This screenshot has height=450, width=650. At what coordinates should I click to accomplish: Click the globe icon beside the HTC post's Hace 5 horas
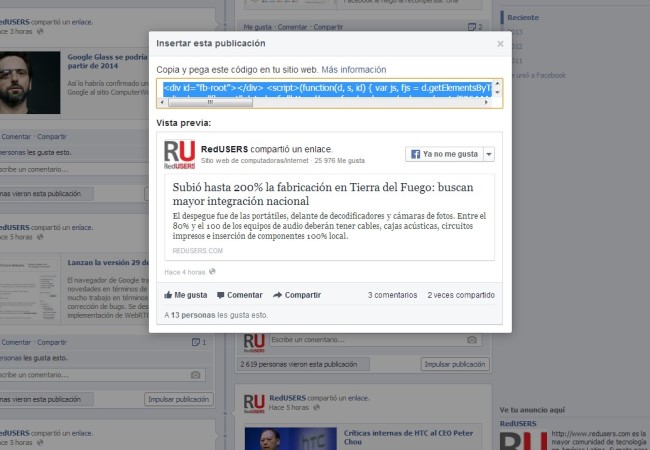pos(316,407)
